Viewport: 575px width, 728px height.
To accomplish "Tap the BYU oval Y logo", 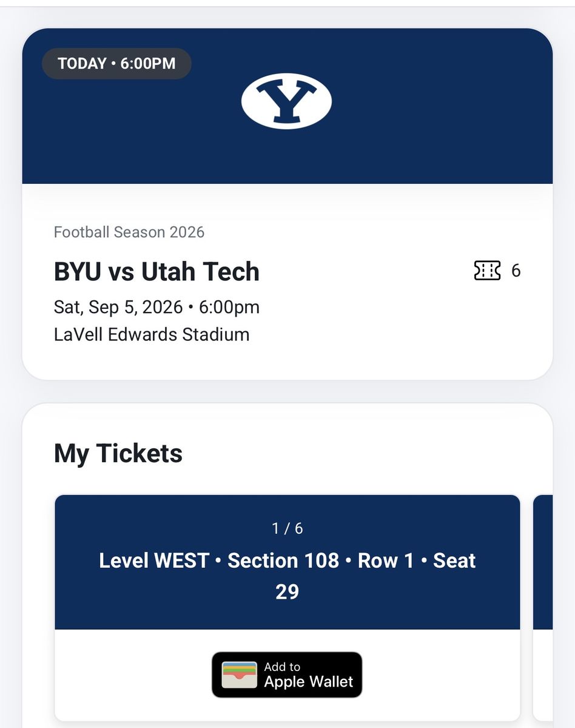I will pos(286,101).
